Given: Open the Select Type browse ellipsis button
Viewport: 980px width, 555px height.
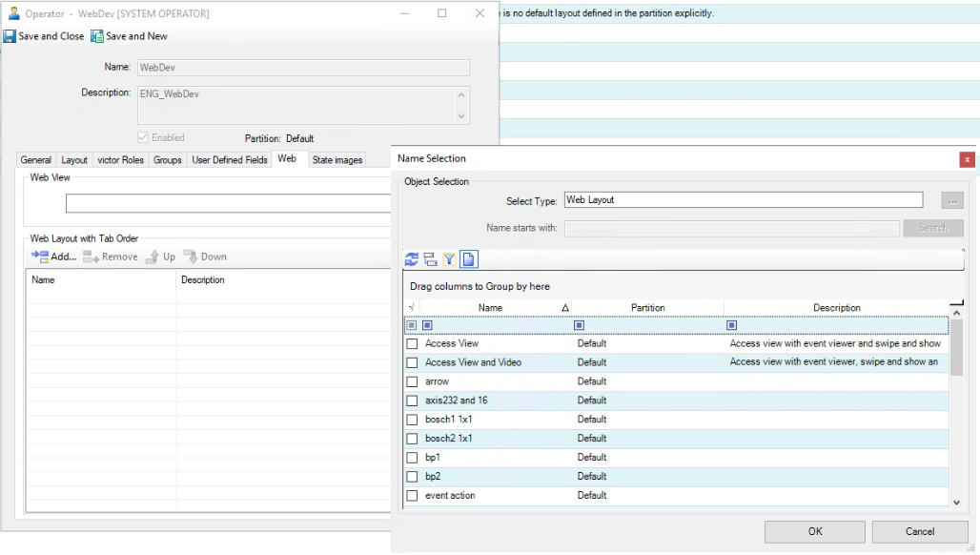Looking at the screenshot, I should [x=951, y=200].
